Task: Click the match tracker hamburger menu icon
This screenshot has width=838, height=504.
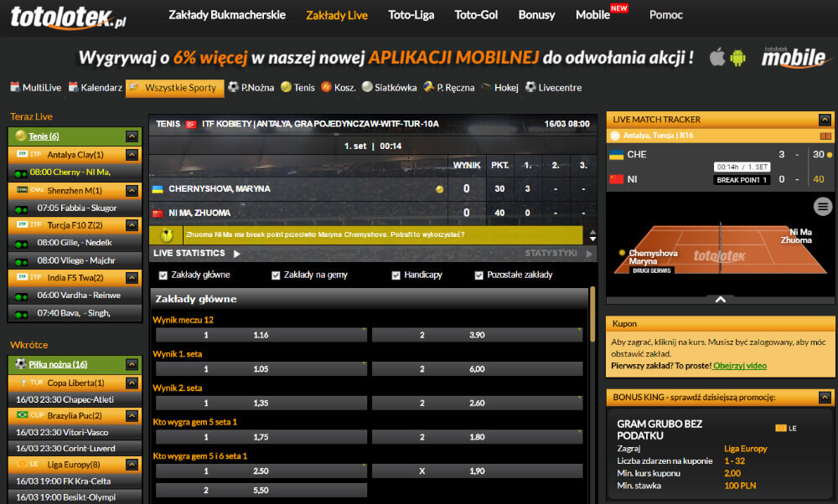Action: 823,206
